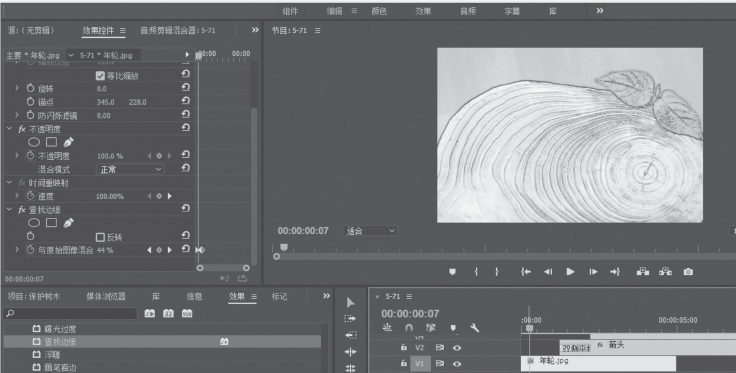Select pen mask tool under 不透明度

tap(69, 142)
